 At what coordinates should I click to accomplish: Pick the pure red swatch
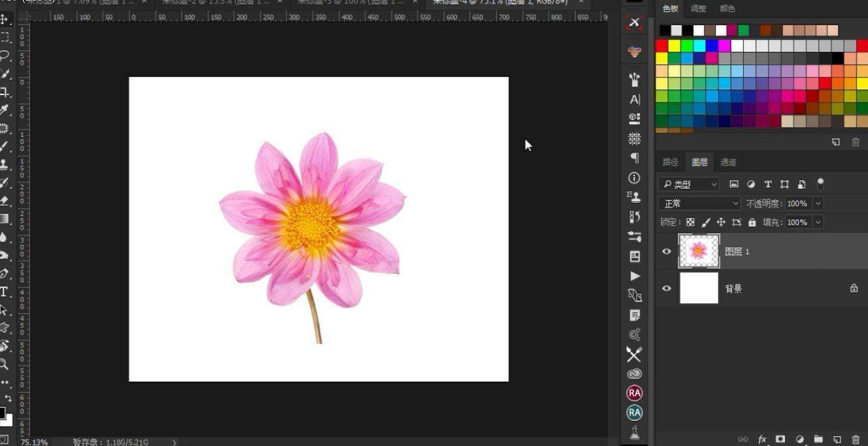[661, 46]
